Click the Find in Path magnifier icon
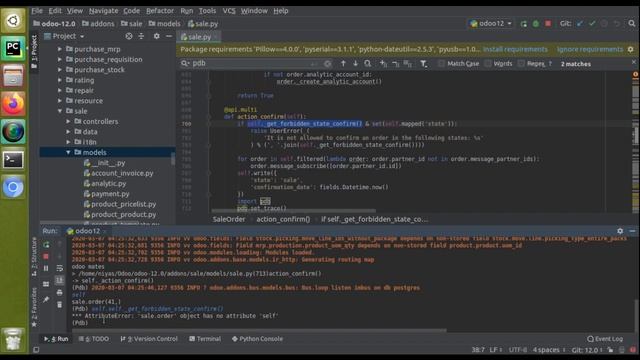 click(x=368, y=64)
